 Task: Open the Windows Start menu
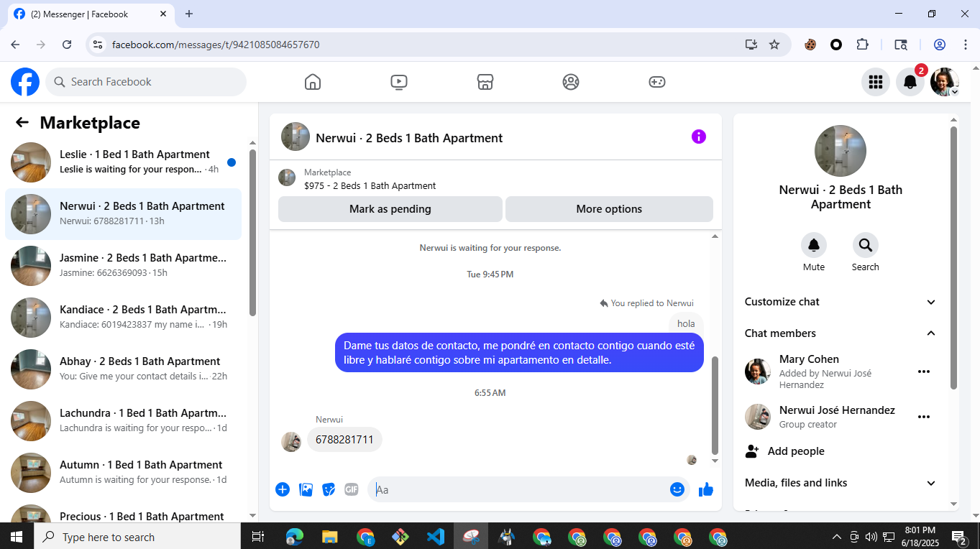click(17, 537)
